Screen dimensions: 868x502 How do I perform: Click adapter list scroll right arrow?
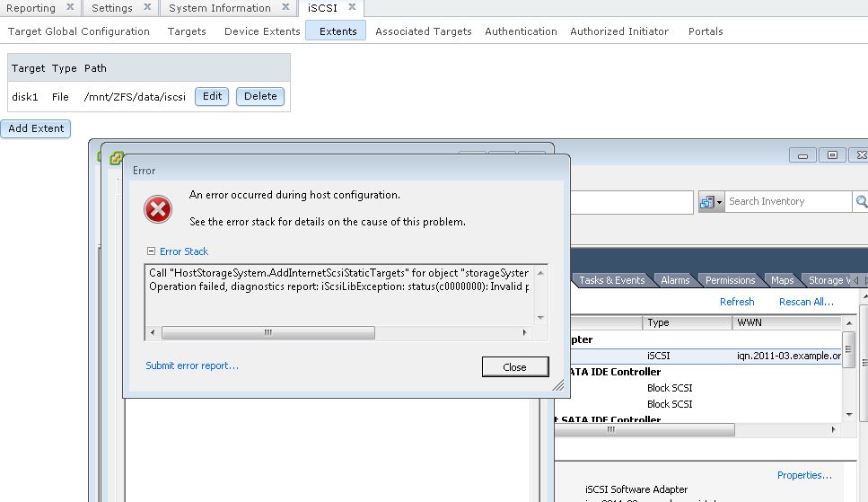point(834,430)
